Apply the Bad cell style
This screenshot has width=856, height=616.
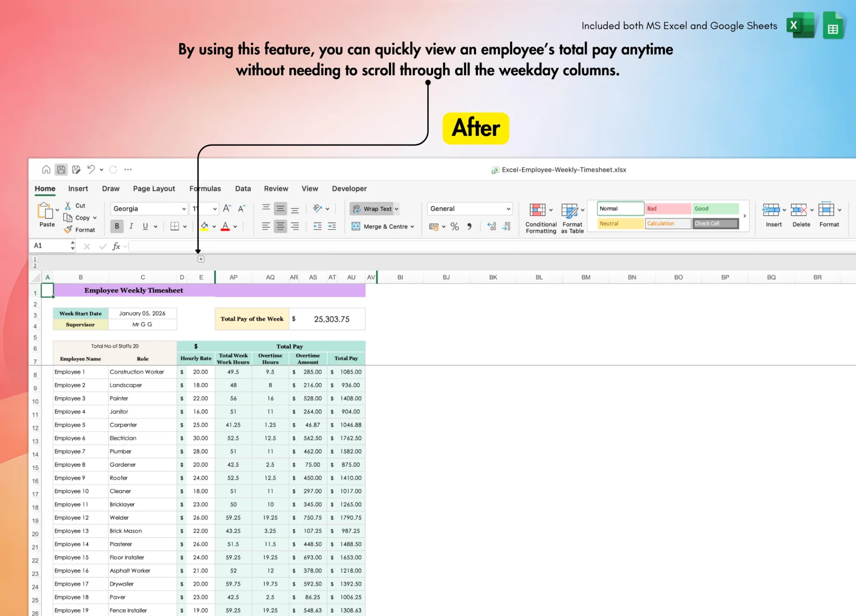(x=668, y=208)
